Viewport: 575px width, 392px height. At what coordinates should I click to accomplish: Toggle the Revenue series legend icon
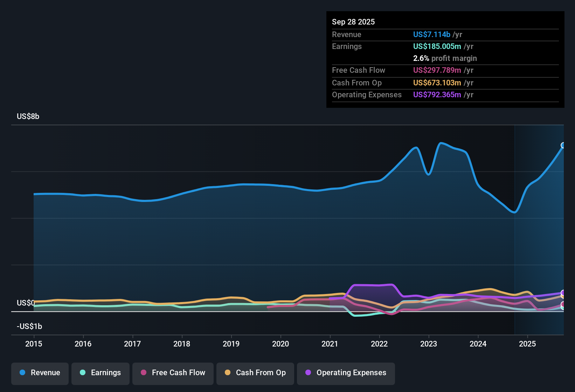[x=22, y=373]
